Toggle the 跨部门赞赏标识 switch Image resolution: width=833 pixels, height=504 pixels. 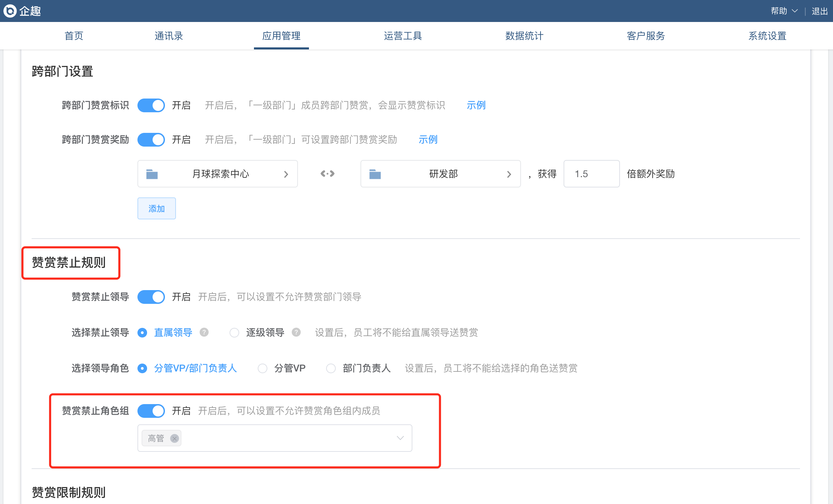point(151,105)
